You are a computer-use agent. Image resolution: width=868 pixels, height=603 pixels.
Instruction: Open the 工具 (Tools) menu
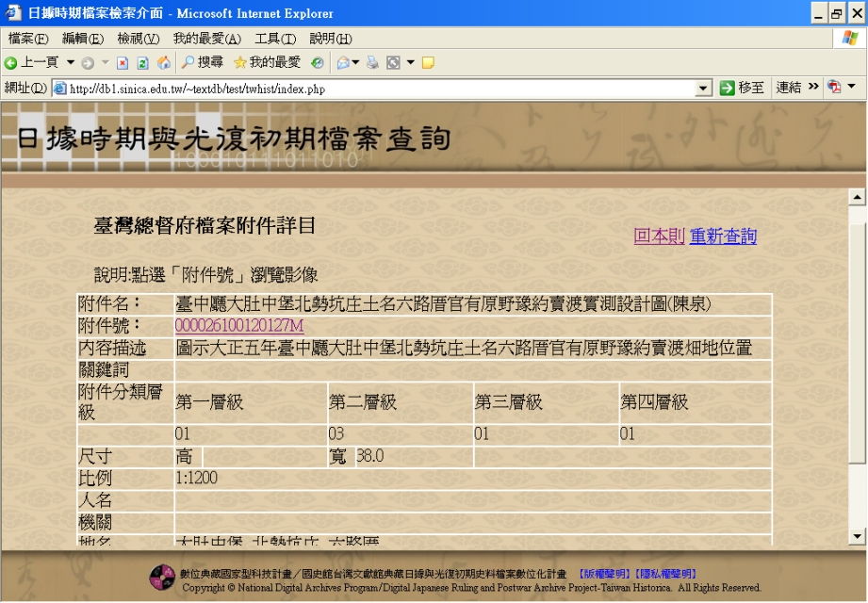tap(274, 39)
